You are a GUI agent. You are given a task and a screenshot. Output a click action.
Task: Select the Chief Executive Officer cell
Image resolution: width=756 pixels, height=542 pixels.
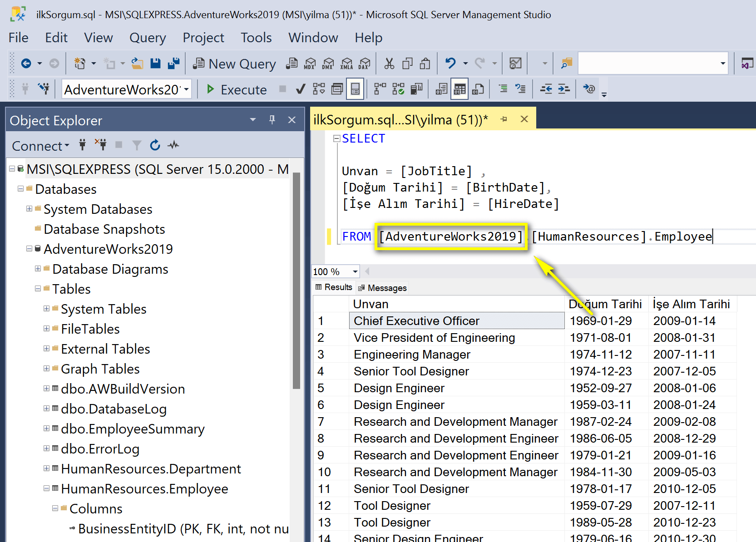point(457,321)
